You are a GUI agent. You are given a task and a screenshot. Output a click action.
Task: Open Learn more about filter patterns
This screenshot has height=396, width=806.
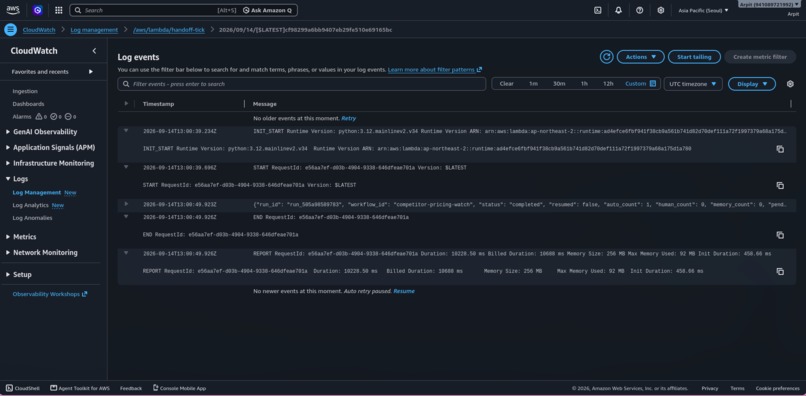tap(435, 69)
